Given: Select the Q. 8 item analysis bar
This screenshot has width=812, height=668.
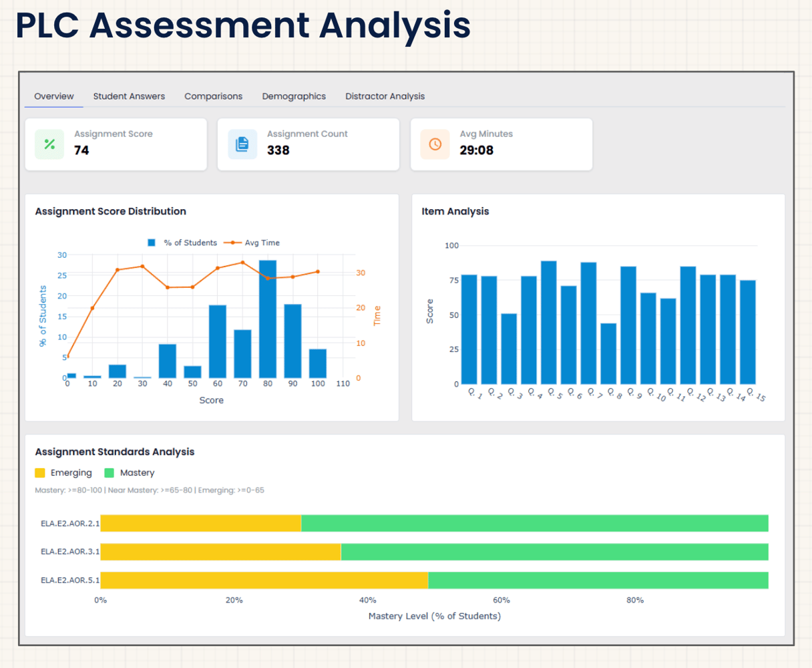Looking at the screenshot, I should (x=608, y=353).
